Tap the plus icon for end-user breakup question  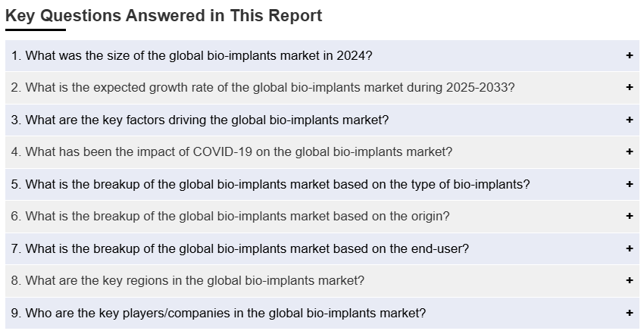(630, 248)
